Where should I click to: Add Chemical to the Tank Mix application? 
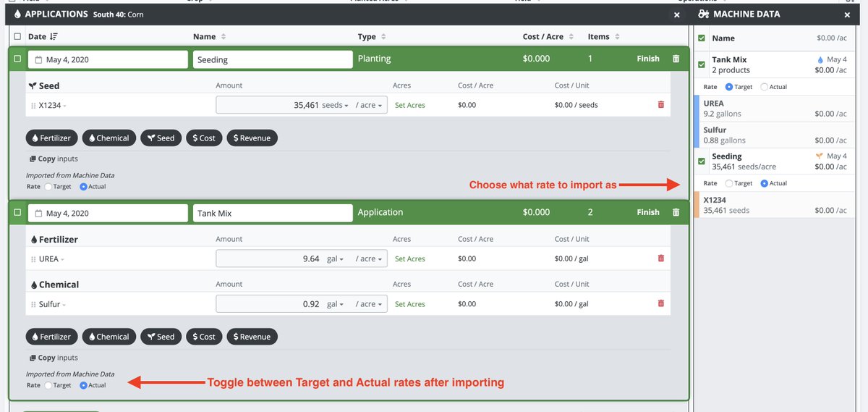coord(109,337)
